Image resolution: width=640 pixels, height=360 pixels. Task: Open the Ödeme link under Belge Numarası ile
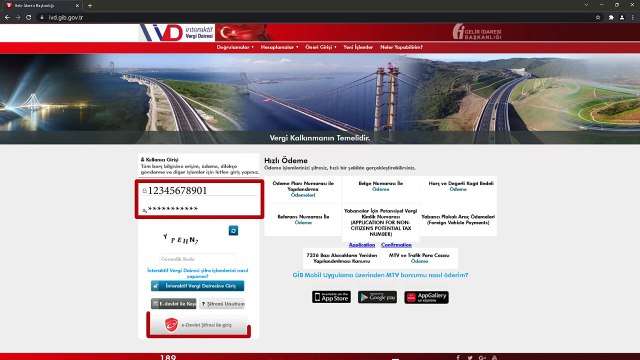point(380,189)
